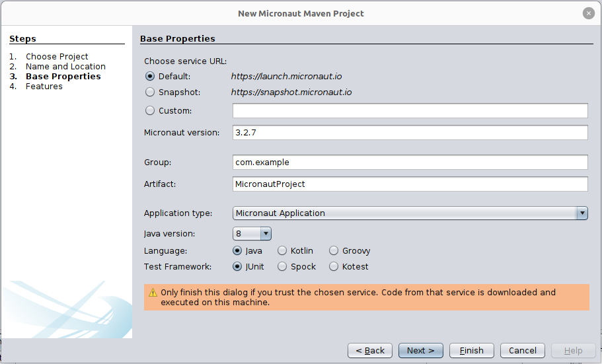
Task: Click the snapshot.micronaut.io URL text
Action: [291, 92]
